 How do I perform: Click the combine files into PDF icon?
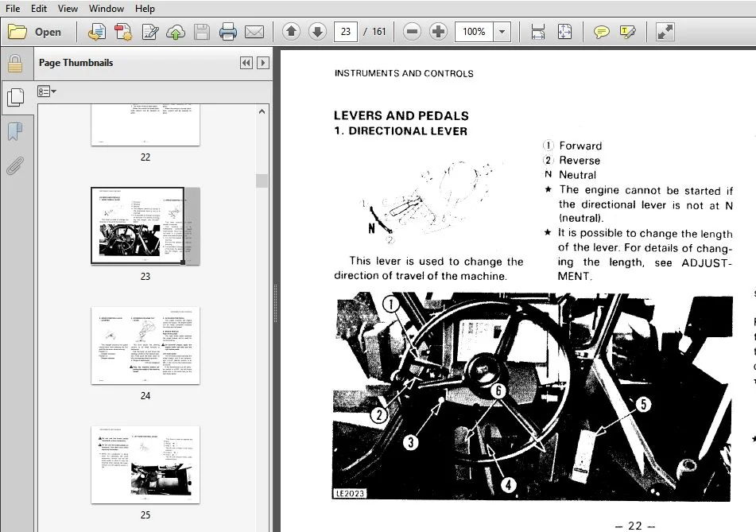pyautogui.click(x=123, y=32)
